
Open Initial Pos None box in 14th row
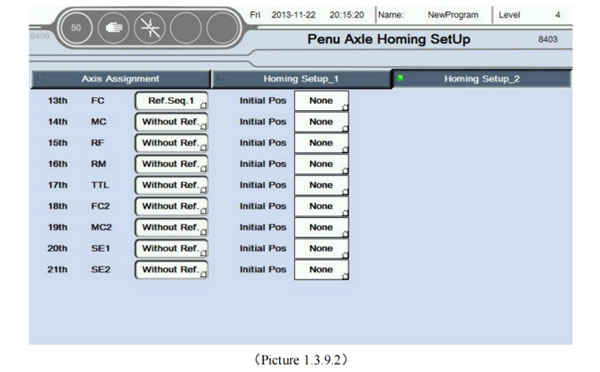click(x=321, y=122)
